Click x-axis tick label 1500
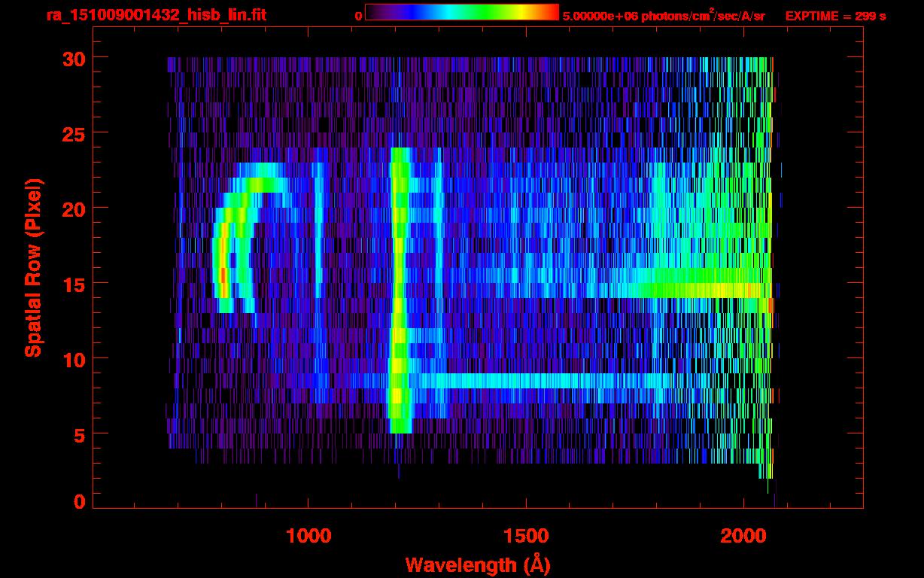This screenshot has height=578, width=924. coord(526,536)
